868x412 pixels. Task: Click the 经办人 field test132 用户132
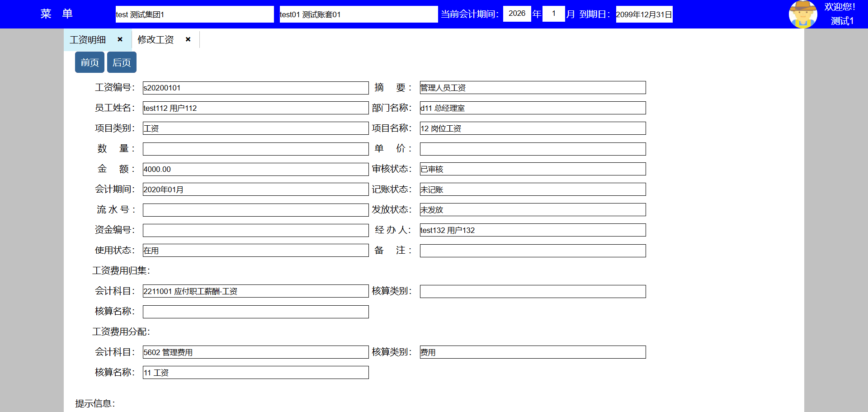click(x=533, y=230)
